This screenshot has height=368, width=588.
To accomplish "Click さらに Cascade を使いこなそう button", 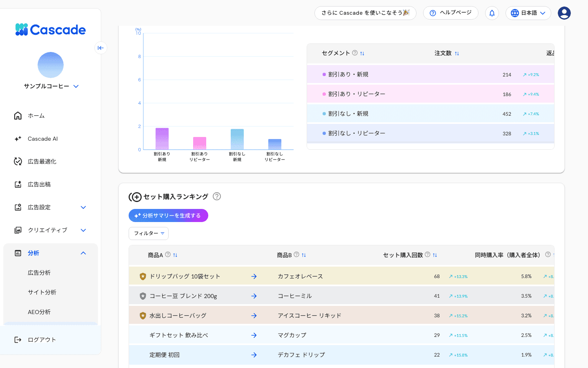I will click(x=365, y=13).
